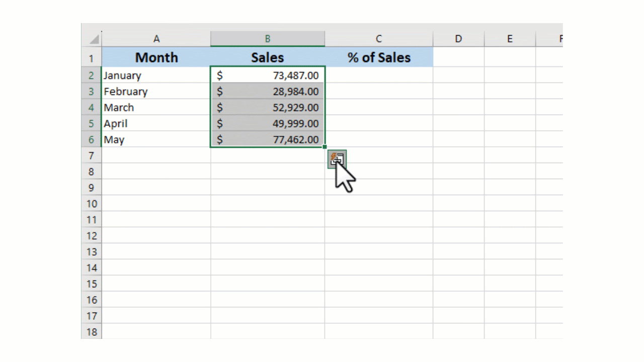Click the Select All corner triangle

(x=94, y=39)
